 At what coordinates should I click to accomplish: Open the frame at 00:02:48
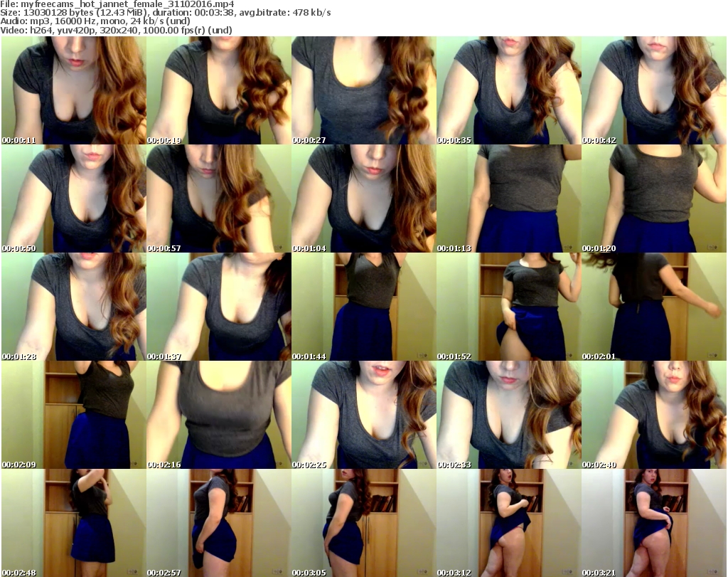coord(74,523)
